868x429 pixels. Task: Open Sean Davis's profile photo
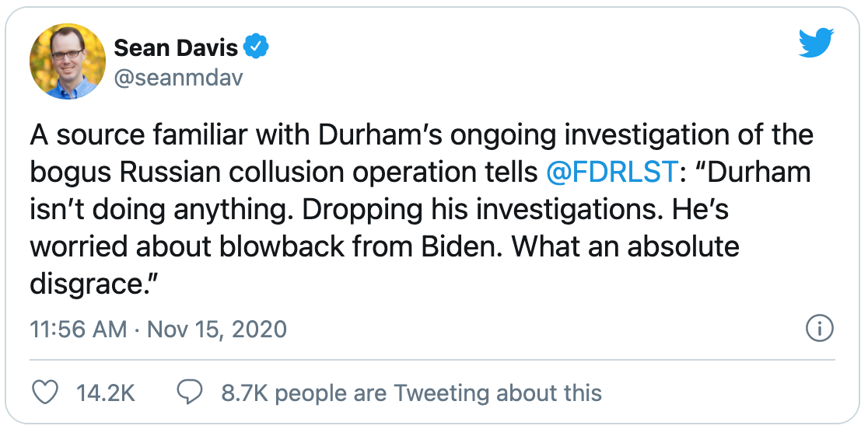coord(68,61)
